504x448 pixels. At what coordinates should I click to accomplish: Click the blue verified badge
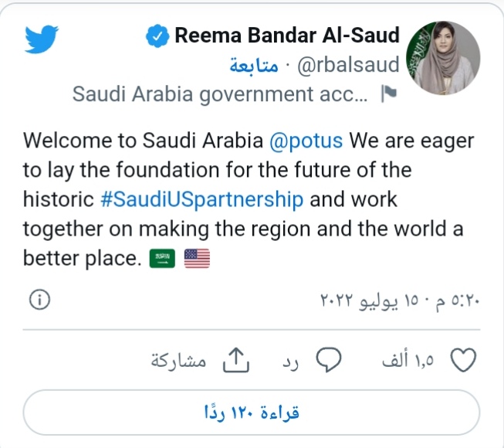pyautogui.click(x=157, y=35)
